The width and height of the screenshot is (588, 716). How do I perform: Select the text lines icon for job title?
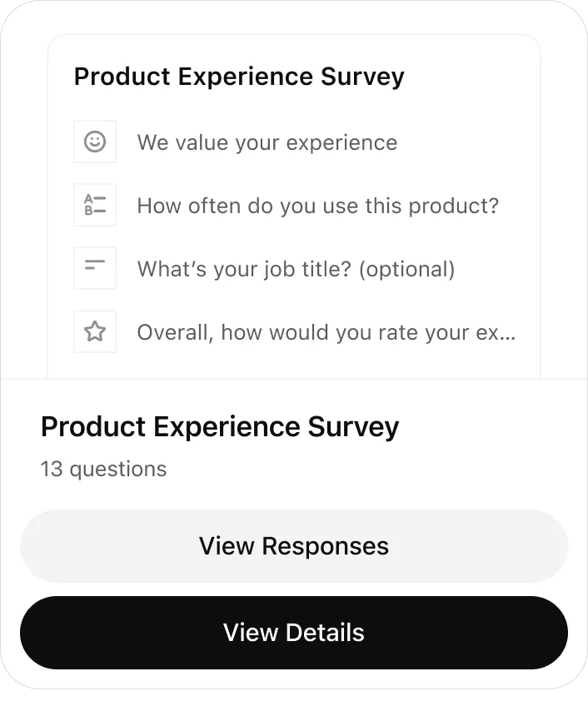(95, 268)
